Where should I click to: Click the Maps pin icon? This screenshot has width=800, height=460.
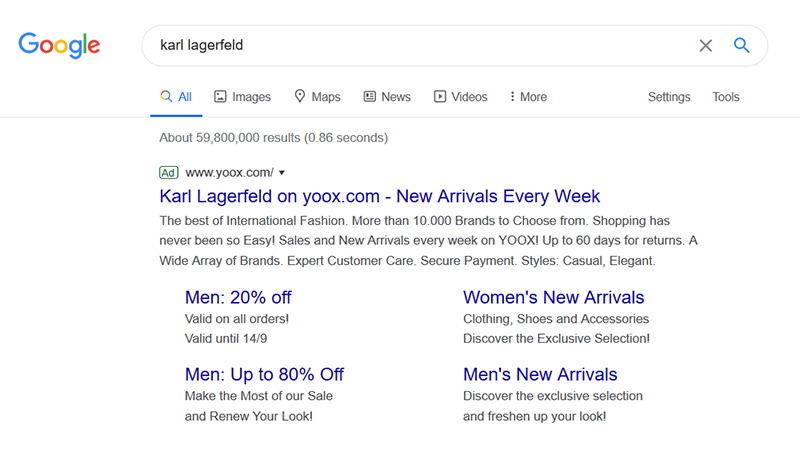[299, 97]
